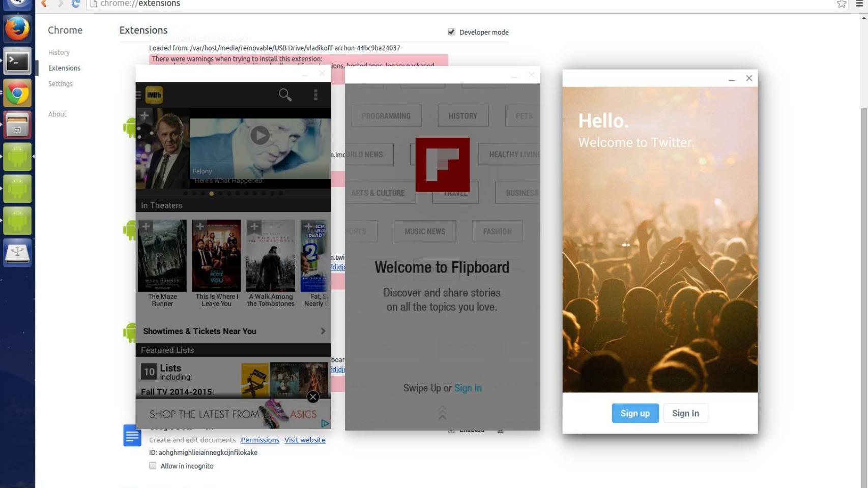Open the Chrome hamburger menu
This screenshot has width=868, height=488.
(859, 4)
